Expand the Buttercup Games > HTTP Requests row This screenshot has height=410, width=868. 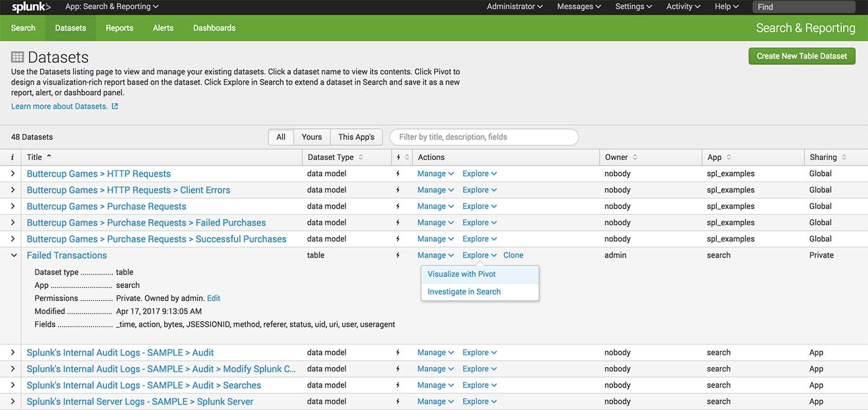pos(13,174)
